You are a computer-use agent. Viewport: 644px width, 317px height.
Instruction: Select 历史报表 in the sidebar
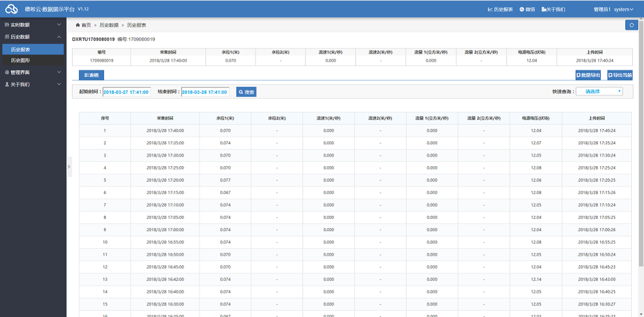[x=20, y=49]
